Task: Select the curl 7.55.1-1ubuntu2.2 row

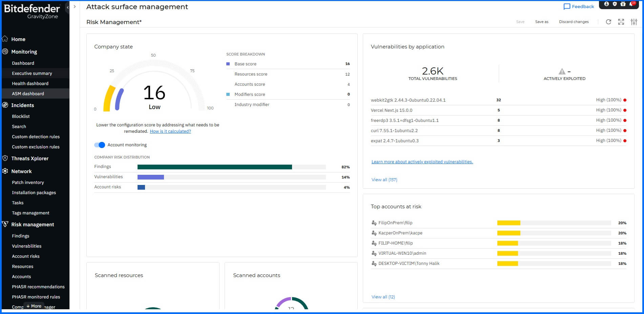Action: [x=499, y=131]
